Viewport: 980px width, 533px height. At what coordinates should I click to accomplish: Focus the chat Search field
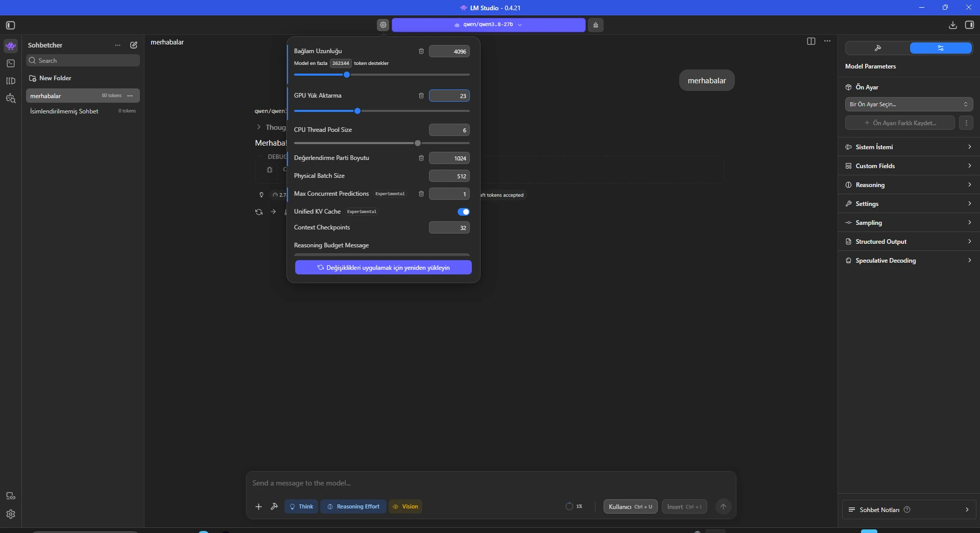point(83,60)
